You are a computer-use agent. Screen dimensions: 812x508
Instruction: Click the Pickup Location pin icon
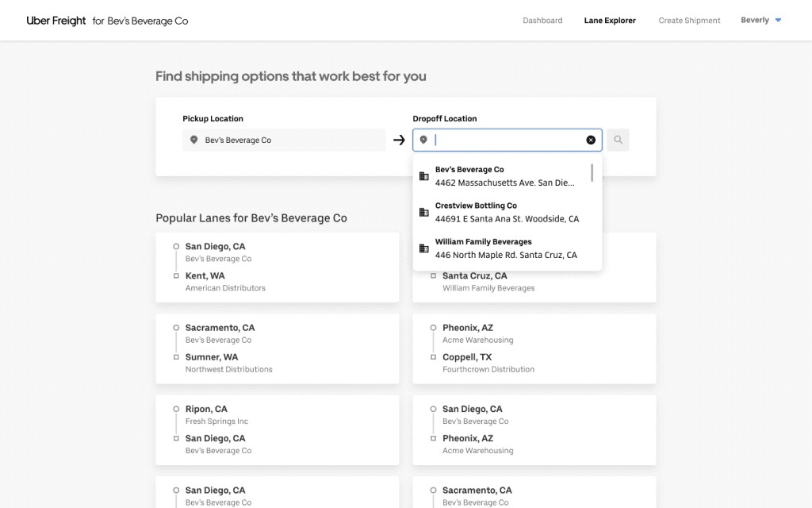click(194, 140)
